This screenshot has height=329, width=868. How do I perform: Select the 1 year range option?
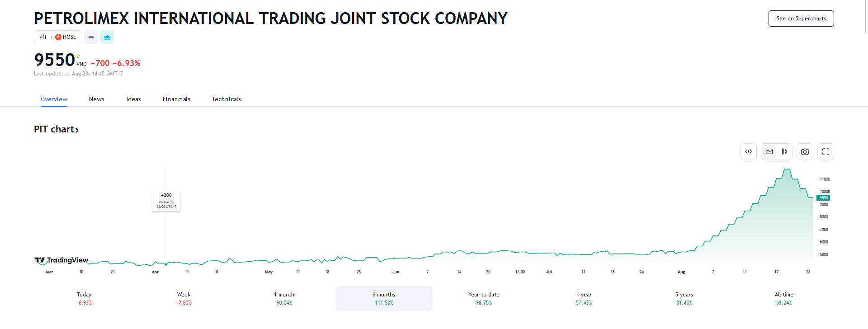(x=583, y=298)
